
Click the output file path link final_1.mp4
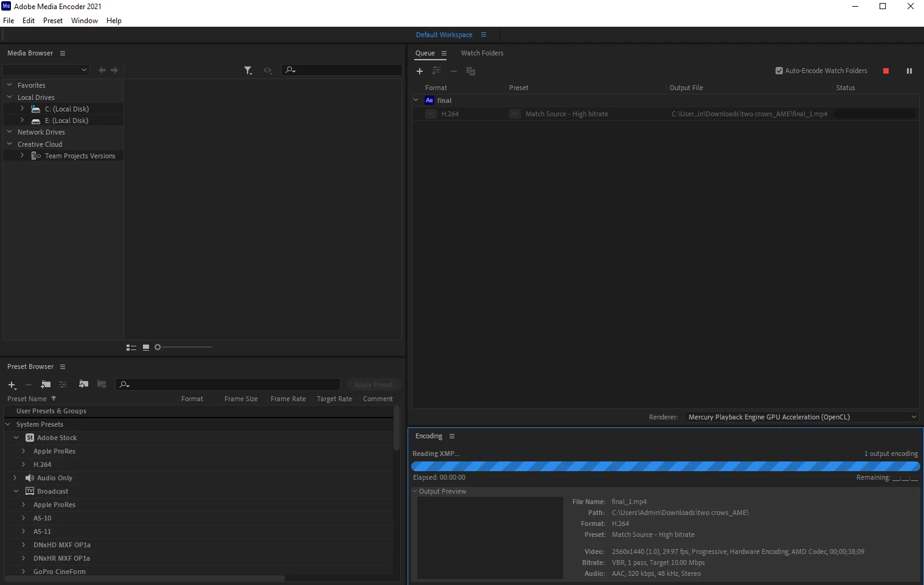[749, 114]
